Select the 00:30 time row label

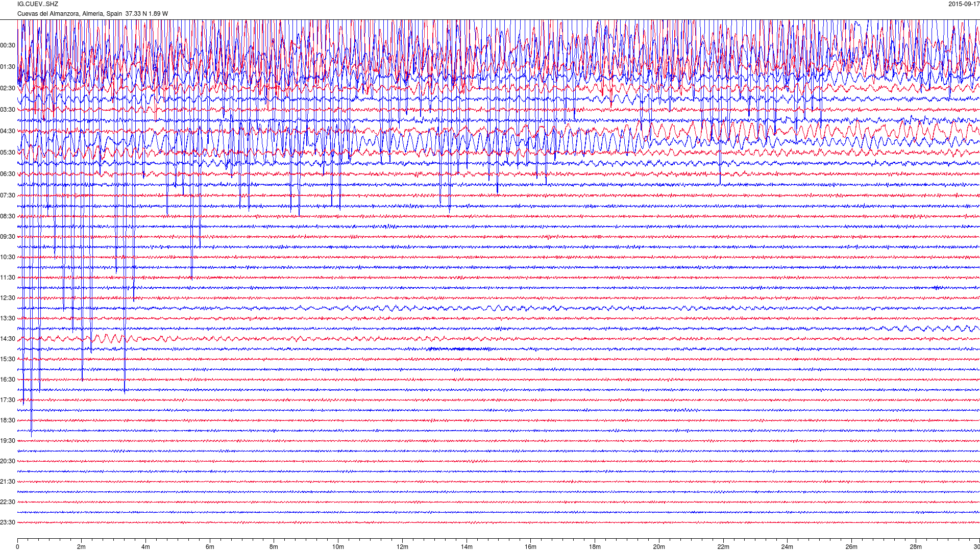point(8,45)
